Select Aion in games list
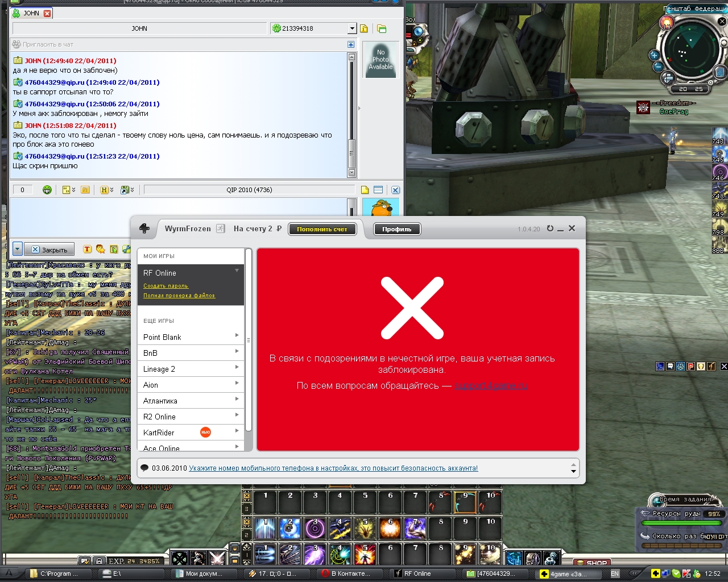The image size is (728, 582). 191,385
